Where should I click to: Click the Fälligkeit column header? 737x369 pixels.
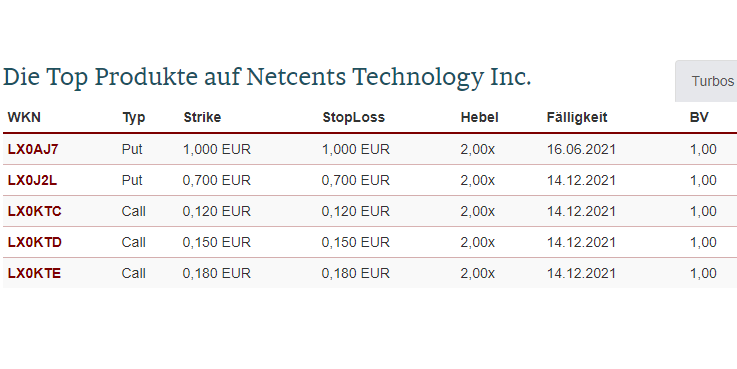577,117
